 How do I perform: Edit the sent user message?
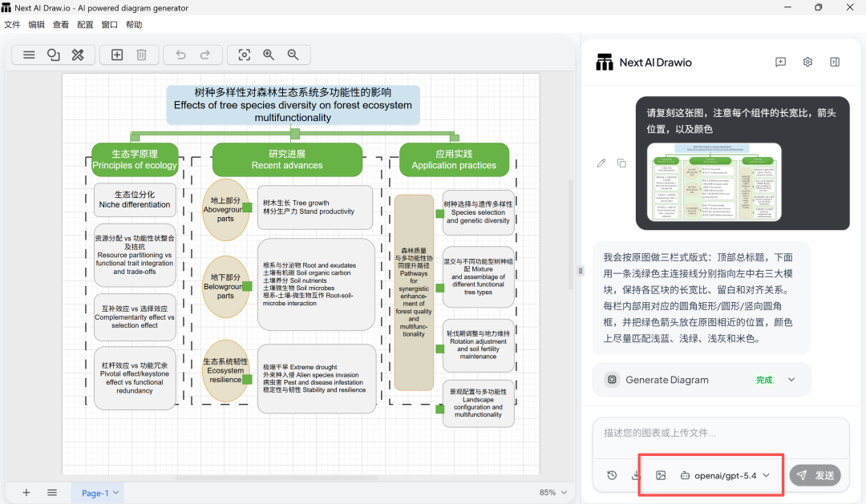[x=601, y=163]
